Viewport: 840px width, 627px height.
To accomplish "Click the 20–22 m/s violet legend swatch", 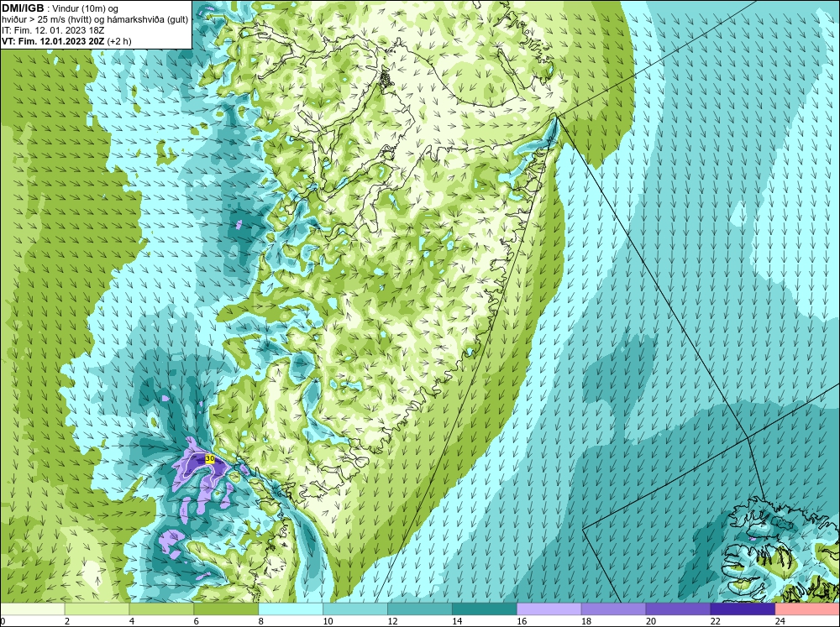I will [678, 609].
